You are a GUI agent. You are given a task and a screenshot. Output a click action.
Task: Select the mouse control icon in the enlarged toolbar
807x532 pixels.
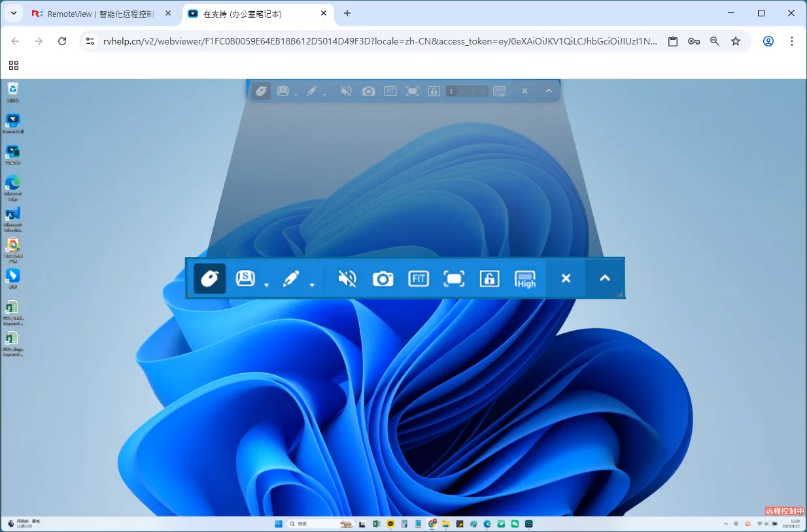(210, 278)
